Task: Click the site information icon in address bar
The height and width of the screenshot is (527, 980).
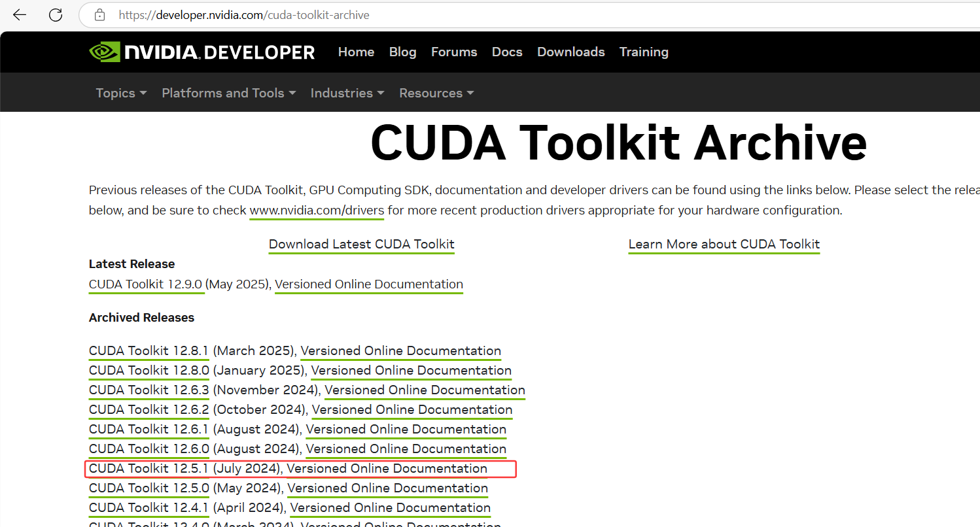Action: point(99,14)
